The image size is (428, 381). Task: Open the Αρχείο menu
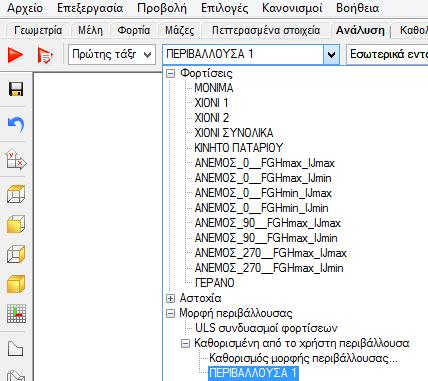[x=25, y=8]
